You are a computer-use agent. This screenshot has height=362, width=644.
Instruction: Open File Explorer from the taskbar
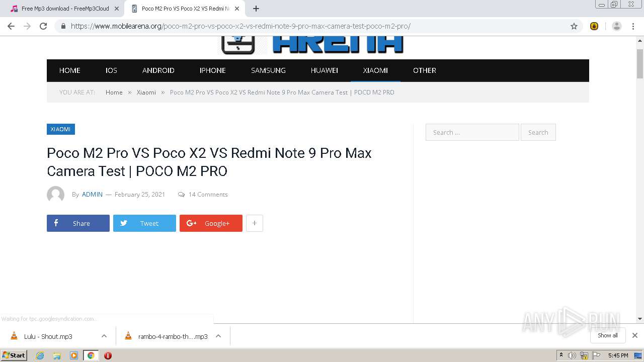pyautogui.click(x=57, y=355)
